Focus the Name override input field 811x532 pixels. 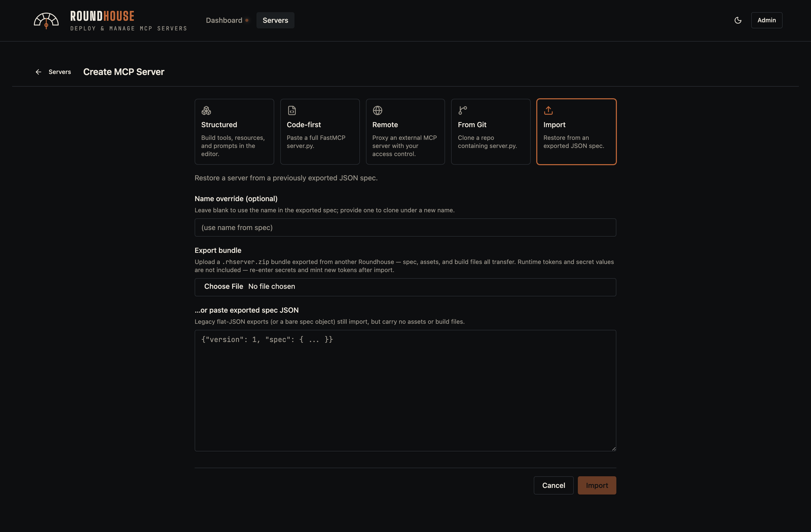405,227
